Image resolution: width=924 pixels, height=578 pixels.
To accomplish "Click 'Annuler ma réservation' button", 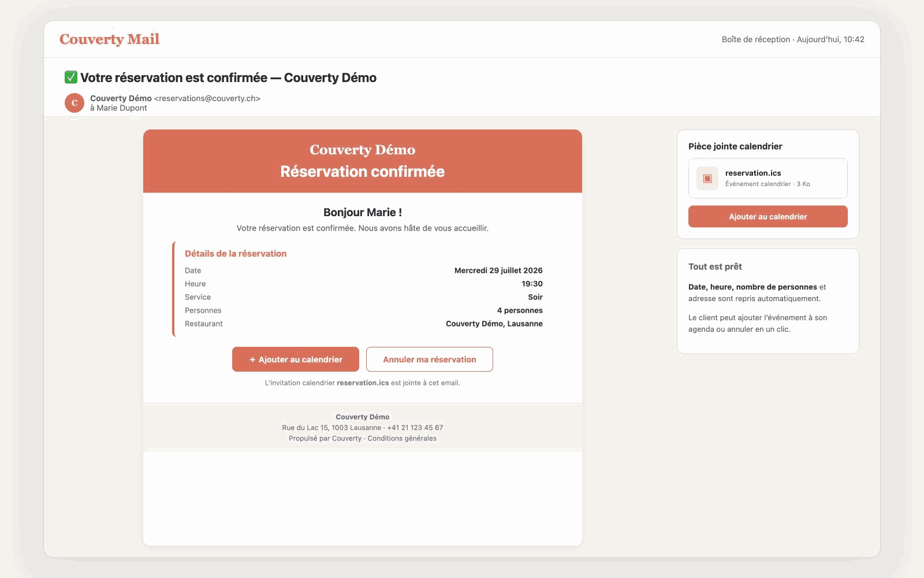I will [430, 360].
